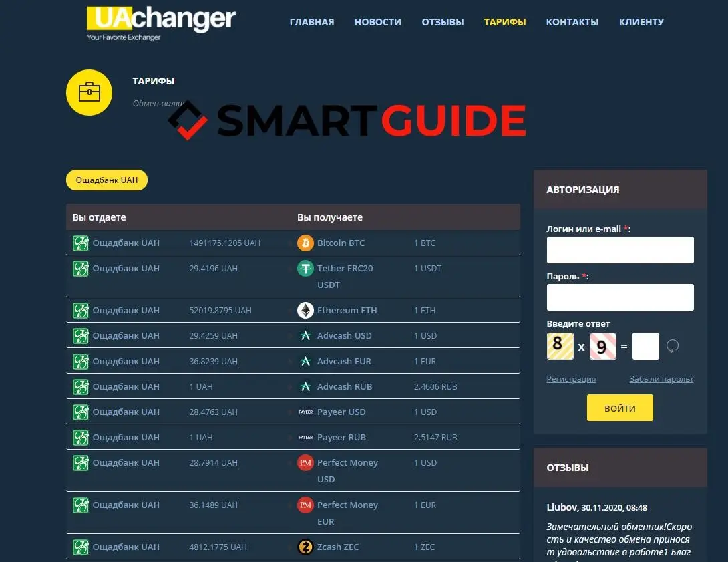
Task: Open the Регистрация link
Action: tap(571, 379)
